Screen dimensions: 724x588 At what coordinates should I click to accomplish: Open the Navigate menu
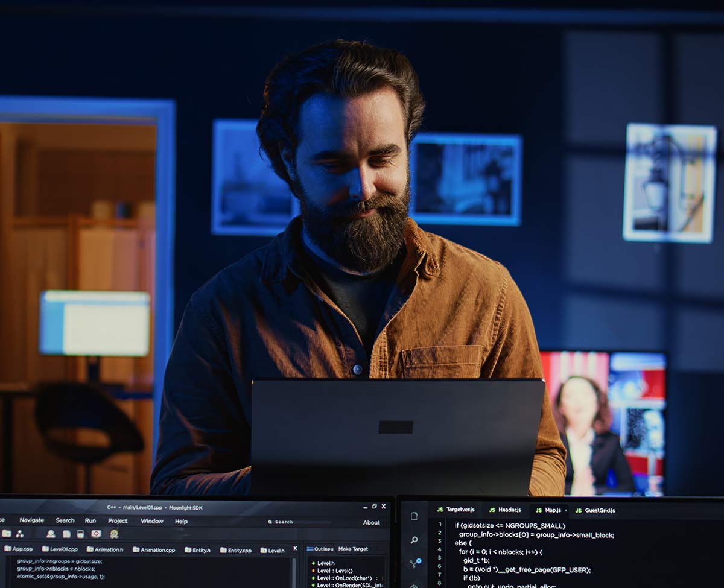[x=31, y=520]
